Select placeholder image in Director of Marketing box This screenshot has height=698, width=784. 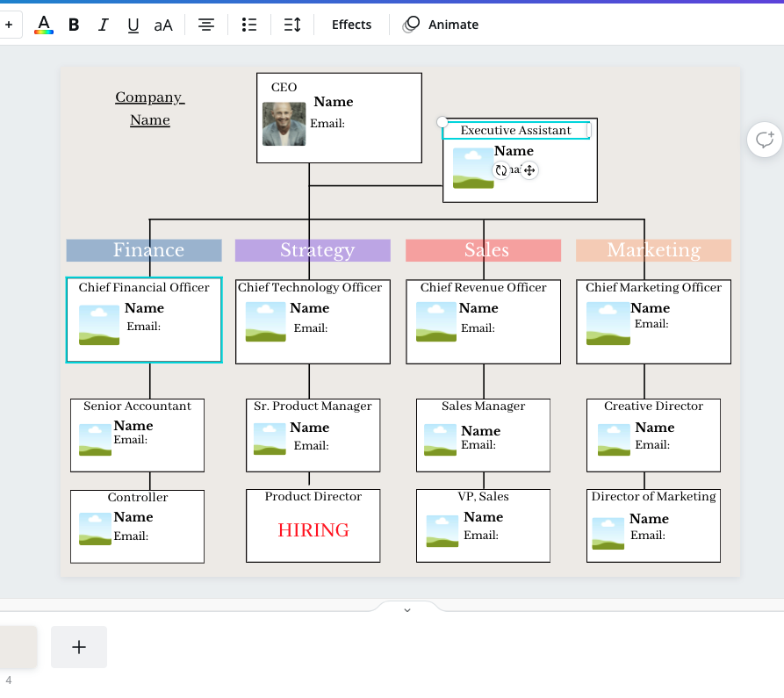(608, 534)
